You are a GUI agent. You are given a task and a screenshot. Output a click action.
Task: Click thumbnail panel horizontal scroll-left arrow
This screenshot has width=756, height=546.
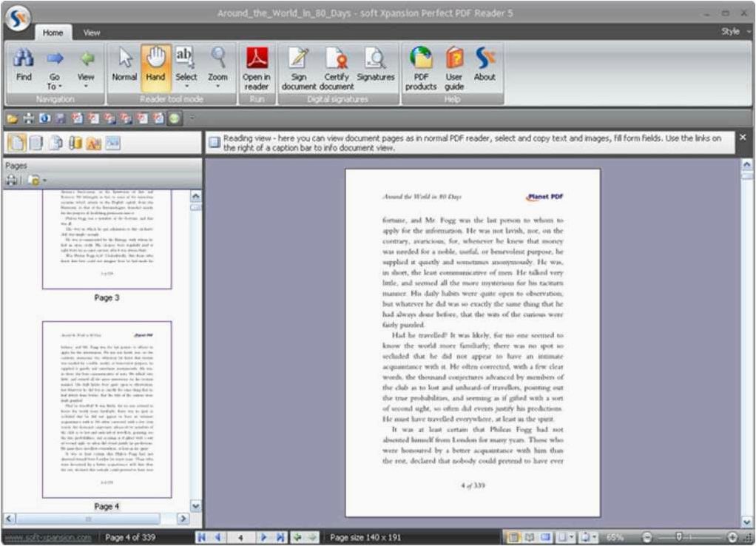pos(9,519)
